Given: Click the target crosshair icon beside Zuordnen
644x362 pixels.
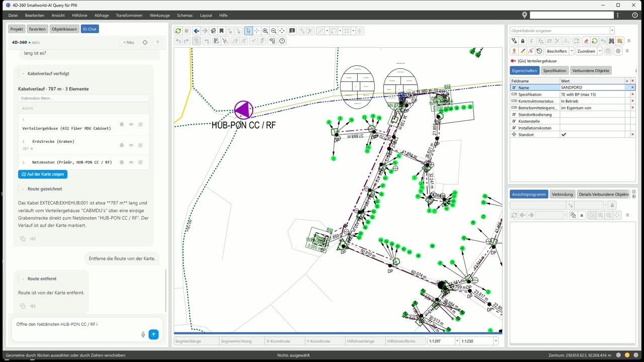Looking at the screenshot, I should tap(618, 51).
